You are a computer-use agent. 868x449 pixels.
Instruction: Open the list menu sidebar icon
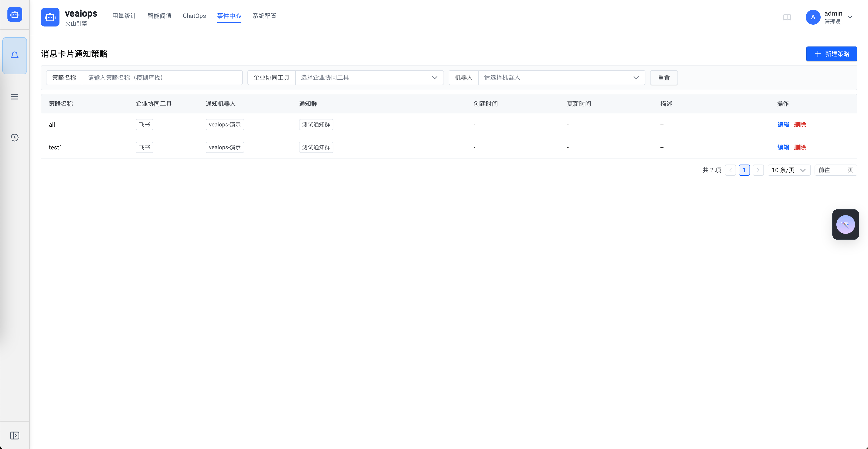point(14,97)
